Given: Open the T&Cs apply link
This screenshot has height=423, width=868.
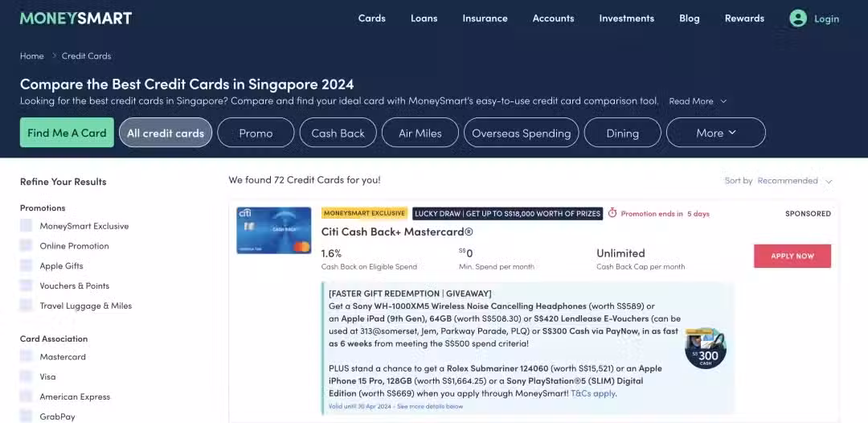Looking at the screenshot, I should pos(593,394).
